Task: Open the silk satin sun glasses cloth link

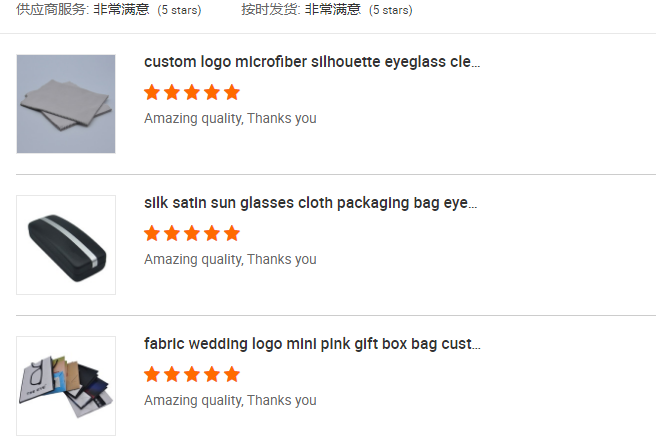Action: coord(311,203)
